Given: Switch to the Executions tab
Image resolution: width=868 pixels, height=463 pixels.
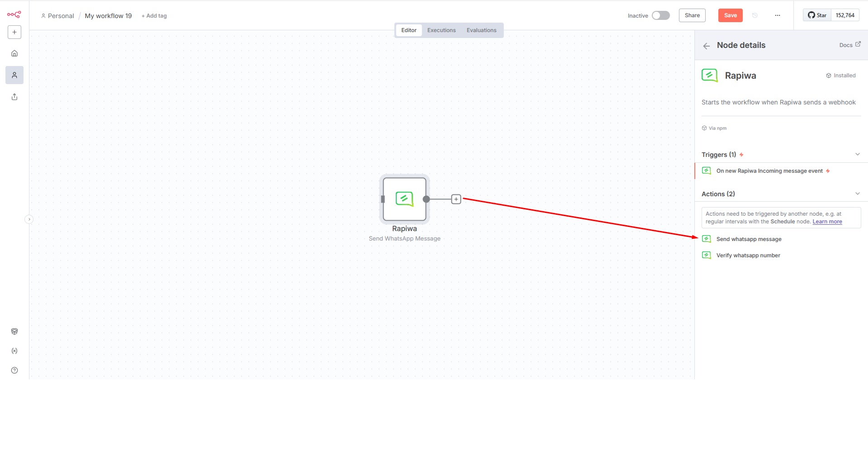Looking at the screenshot, I should pos(441,30).
